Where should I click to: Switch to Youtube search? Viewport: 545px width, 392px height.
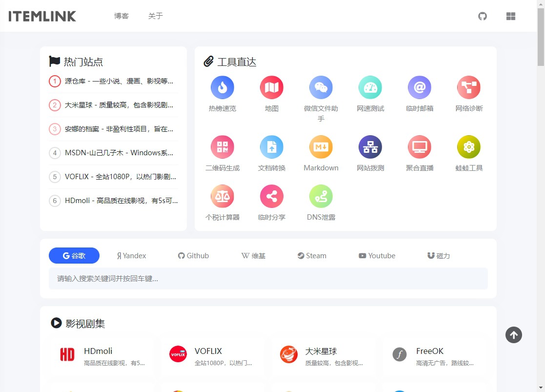(x=377, y=255)
